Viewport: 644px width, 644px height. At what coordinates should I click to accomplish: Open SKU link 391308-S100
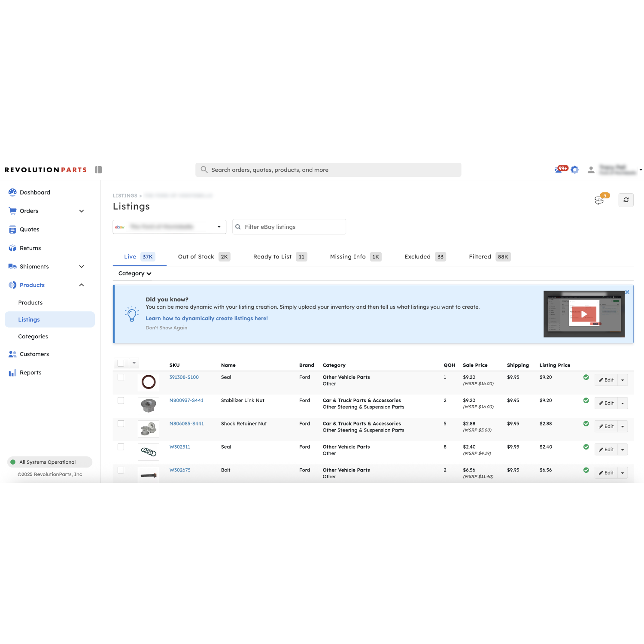[x=184, y=377]
